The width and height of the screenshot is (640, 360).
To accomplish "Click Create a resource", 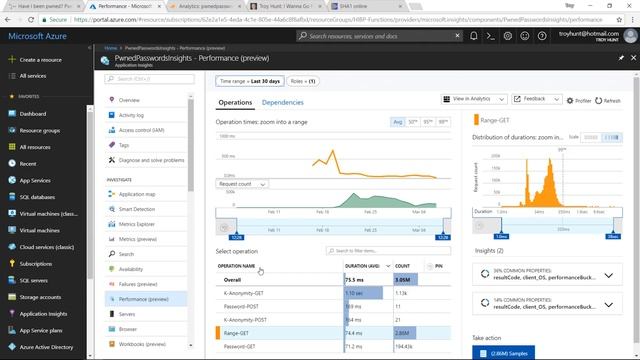I will click(x=40, y=60).
